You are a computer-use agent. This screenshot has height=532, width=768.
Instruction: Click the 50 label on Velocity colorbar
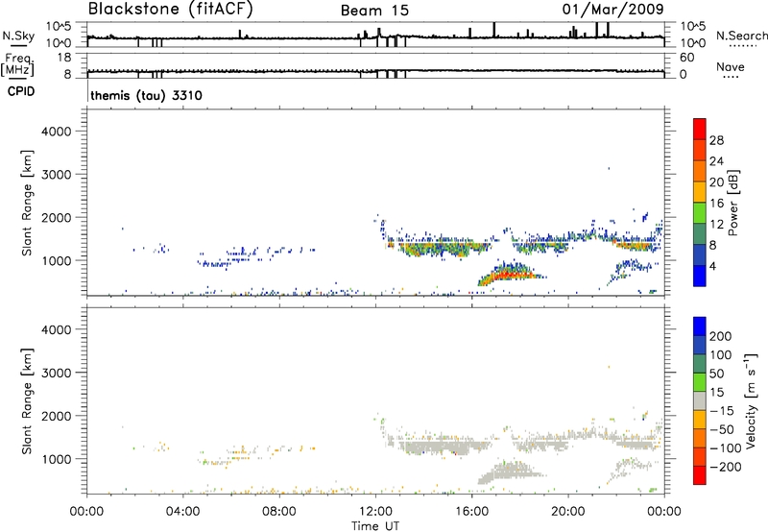(x=716, y=374)
